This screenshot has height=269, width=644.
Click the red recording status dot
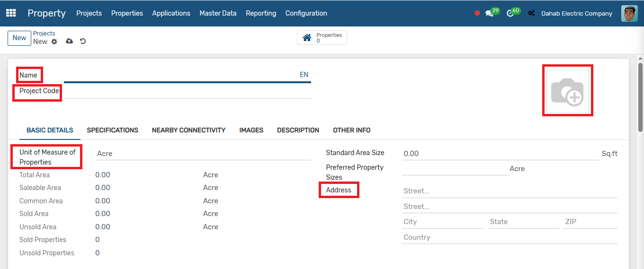477,13
